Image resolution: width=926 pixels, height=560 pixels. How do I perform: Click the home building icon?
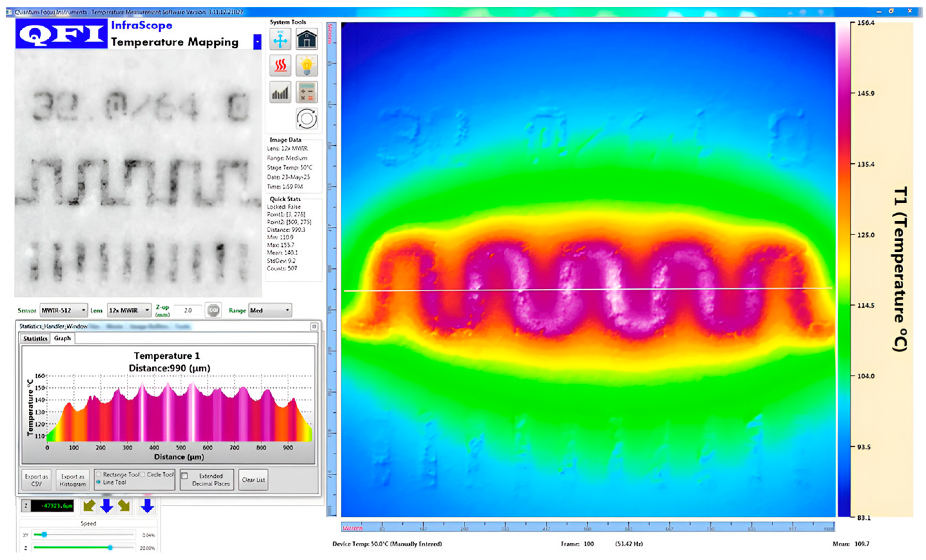click(x=306, y=39)
